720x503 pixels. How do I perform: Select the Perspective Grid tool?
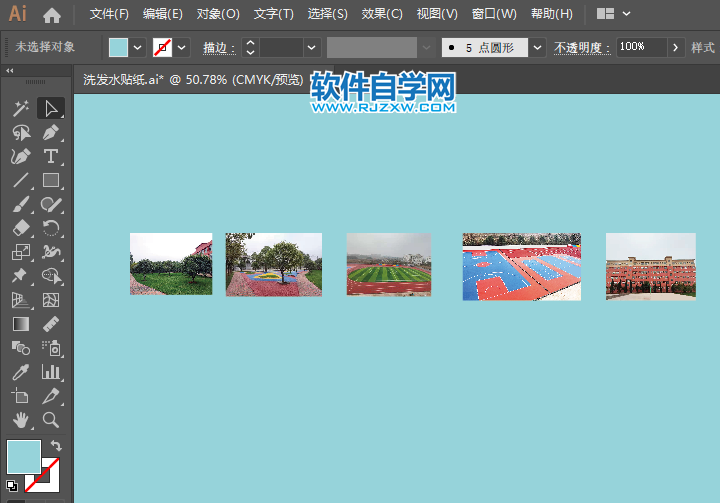[21, 300]
